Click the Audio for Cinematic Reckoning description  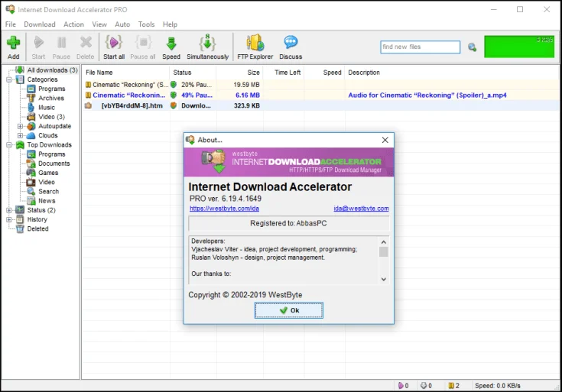pyautogui.click(x=427, y=95)
